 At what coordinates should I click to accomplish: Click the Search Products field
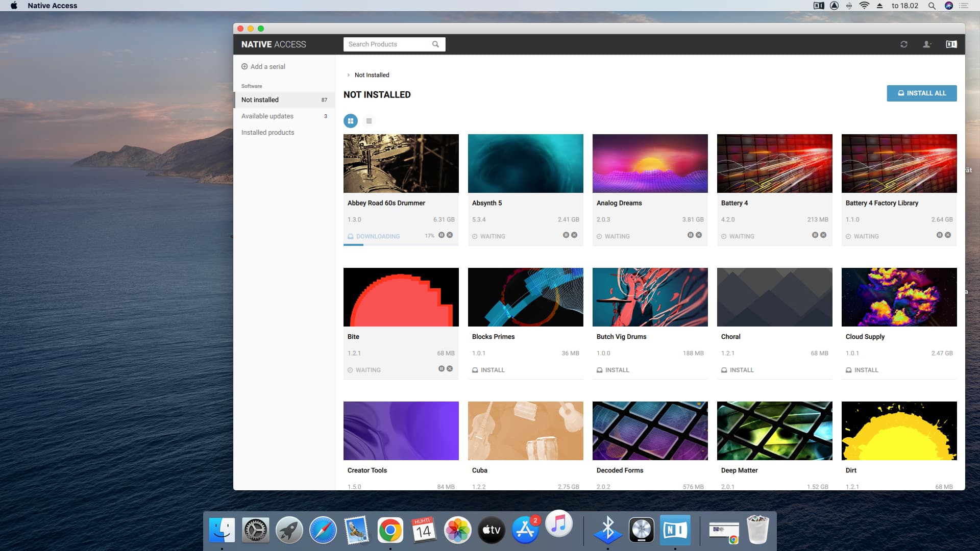pos(395,44)
